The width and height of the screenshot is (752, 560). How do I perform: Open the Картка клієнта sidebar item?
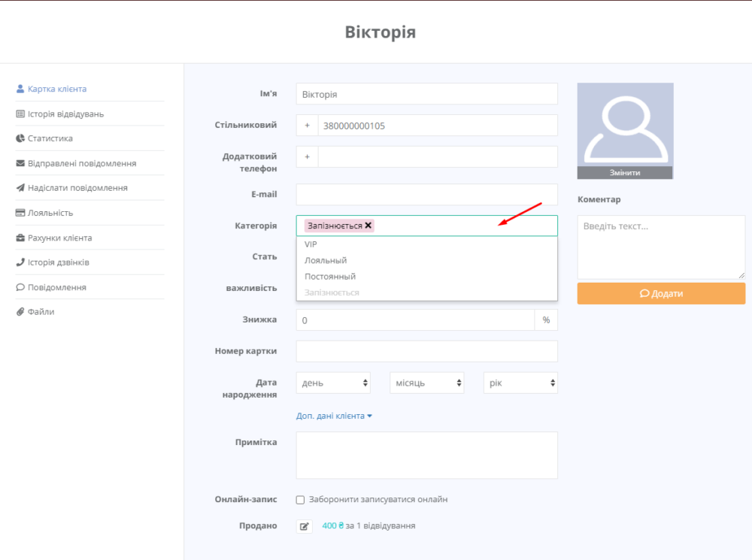pyautogui.click(x=51, y=89)
